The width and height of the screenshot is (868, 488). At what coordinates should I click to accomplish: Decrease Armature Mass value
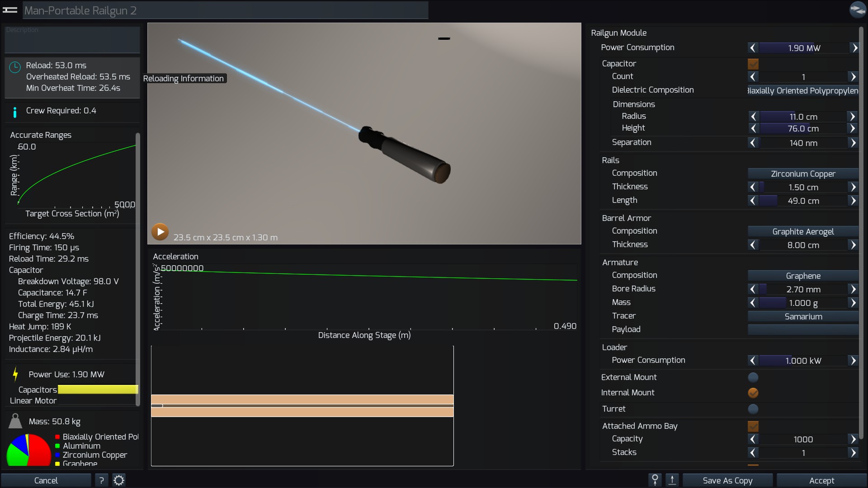click(753, 303)
